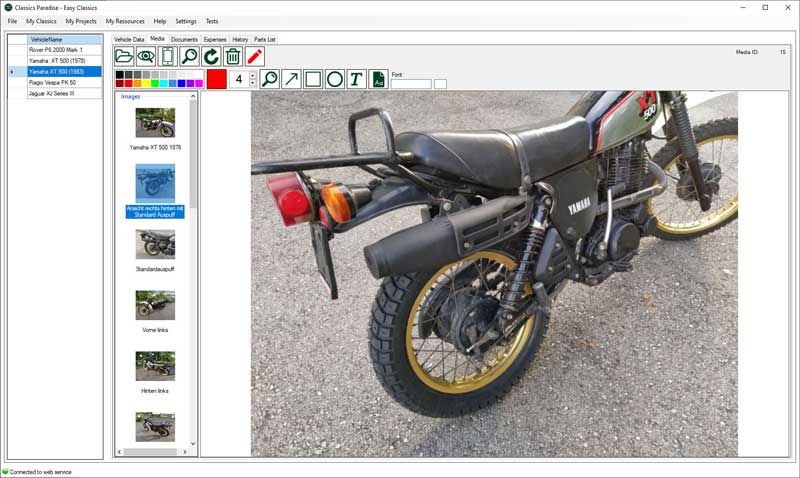The width and height of the screenshot is (800, 478).
Task: Click row selector arrow beside selected Yamaha
Action: pyautogui.click(x=12, y=71)
